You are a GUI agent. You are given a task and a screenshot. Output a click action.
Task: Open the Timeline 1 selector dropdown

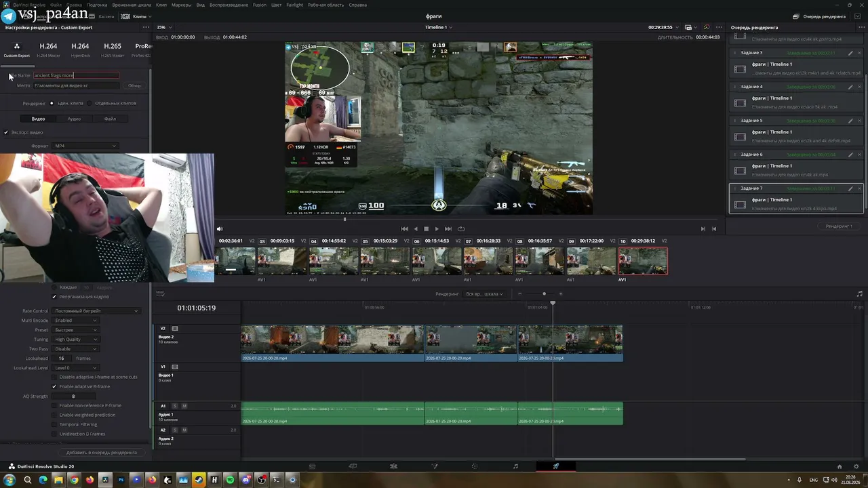pyautogui.click(x=439, y=27)
